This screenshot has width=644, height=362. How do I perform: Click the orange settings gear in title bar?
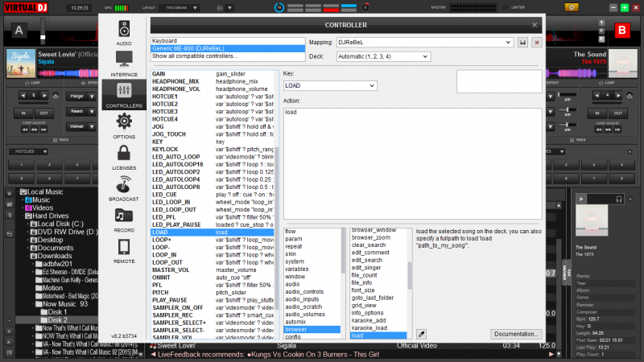(x=572, y=7)
